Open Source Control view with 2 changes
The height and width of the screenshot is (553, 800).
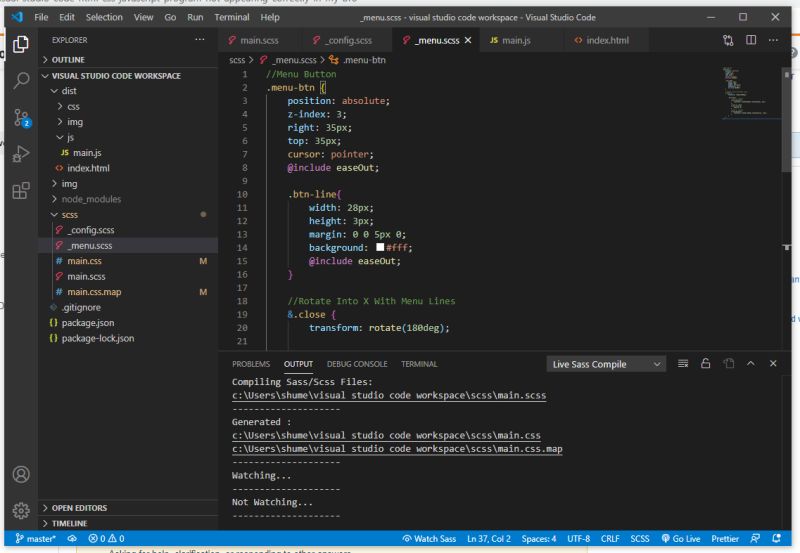pos(21,118)
